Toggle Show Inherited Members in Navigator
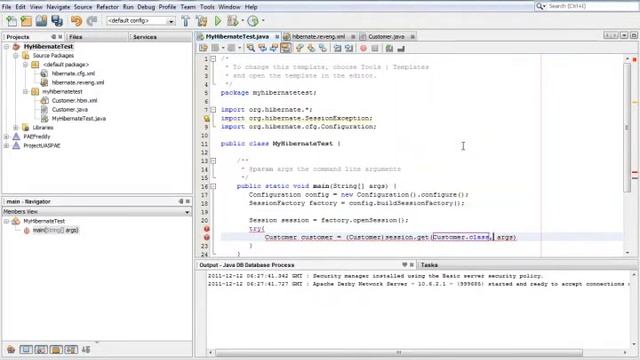Image resolution: width=640 pixels, height=360 pixels. [x=11, y=349]
